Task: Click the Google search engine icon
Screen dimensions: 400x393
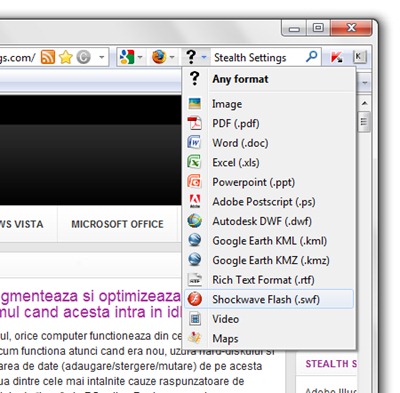Action: point(127,57)
